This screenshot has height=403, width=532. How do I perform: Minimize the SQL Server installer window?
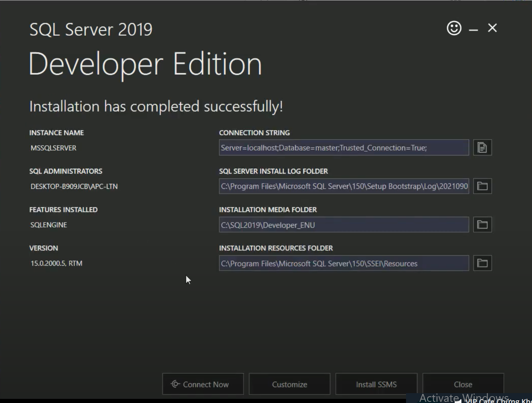pos(473,28)
